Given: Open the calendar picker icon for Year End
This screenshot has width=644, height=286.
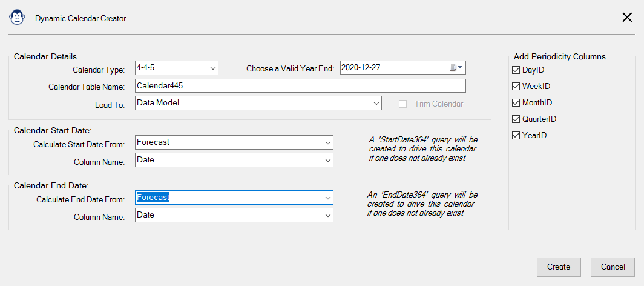Looking at the screenshot, I should 456,68.
